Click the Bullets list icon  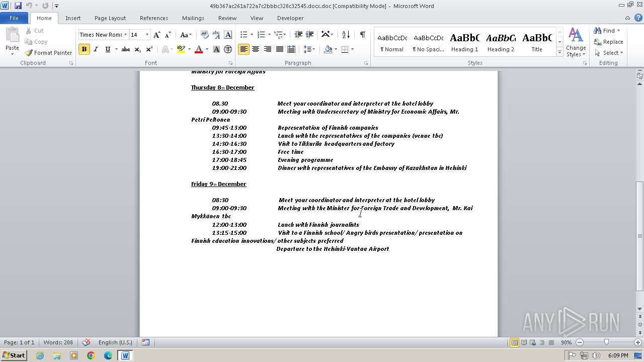(244, 35)
